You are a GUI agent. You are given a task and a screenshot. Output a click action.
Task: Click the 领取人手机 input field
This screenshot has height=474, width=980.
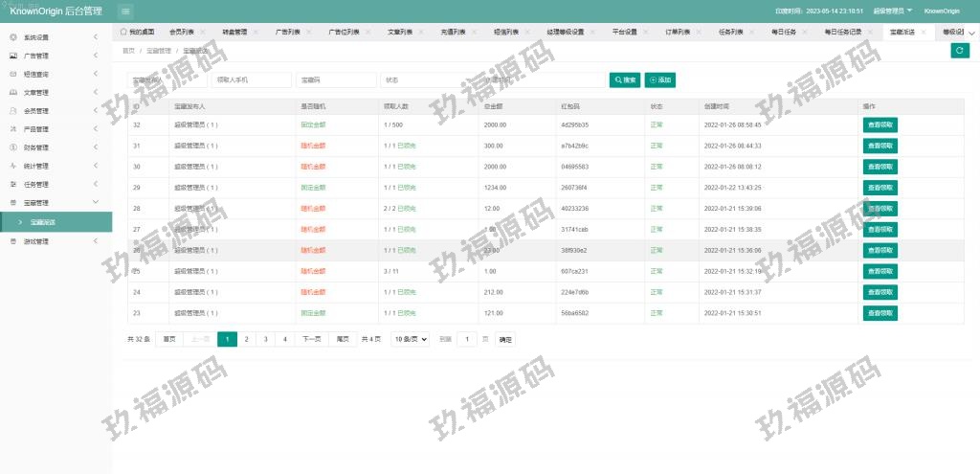point(250,80)
